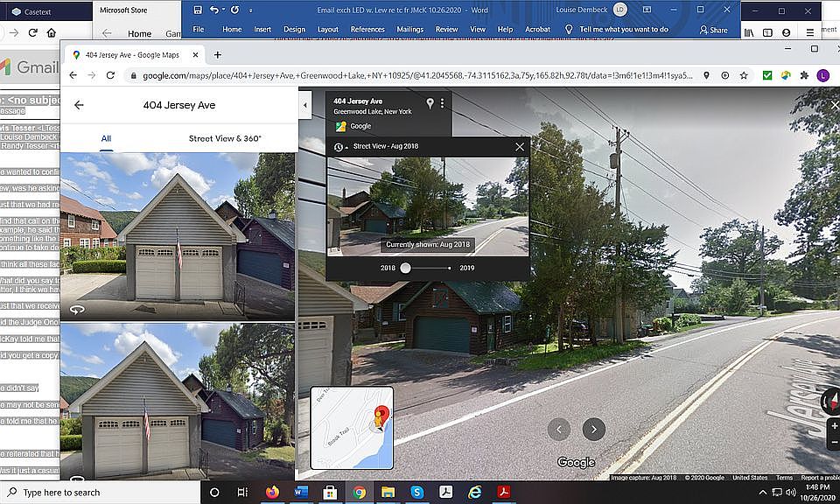Move to the next Street View position

pos(593,429)
